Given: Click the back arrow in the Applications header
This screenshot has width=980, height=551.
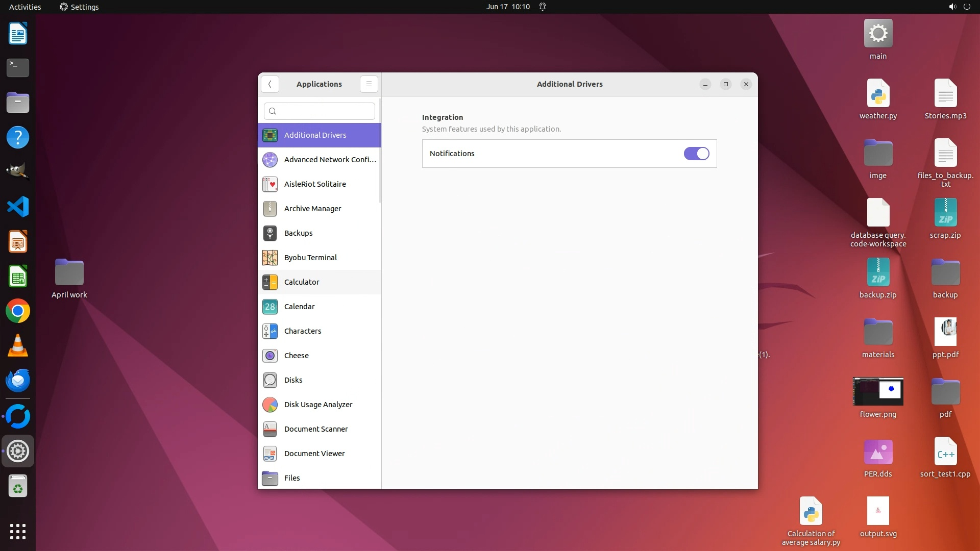Looking at the screenshot, I should pos(269,84).
